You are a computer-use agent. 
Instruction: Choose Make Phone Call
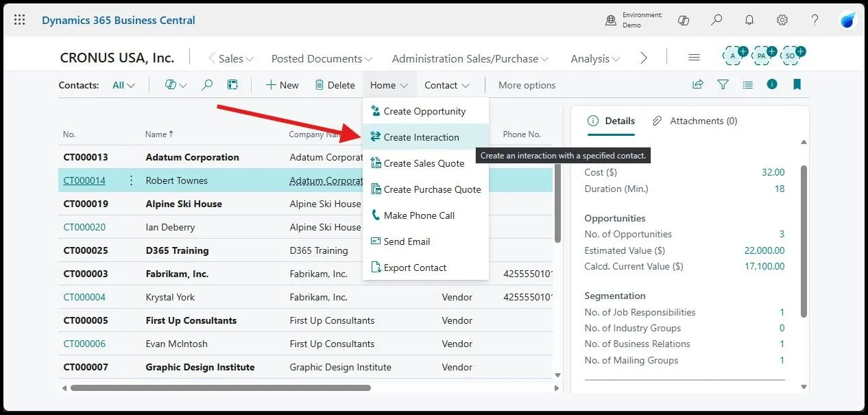point(425,215)
